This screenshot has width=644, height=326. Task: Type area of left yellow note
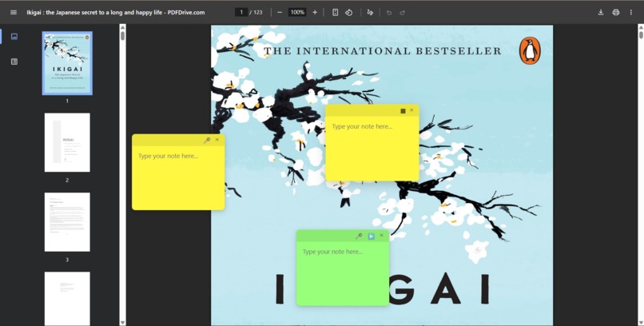coord(178,177)
